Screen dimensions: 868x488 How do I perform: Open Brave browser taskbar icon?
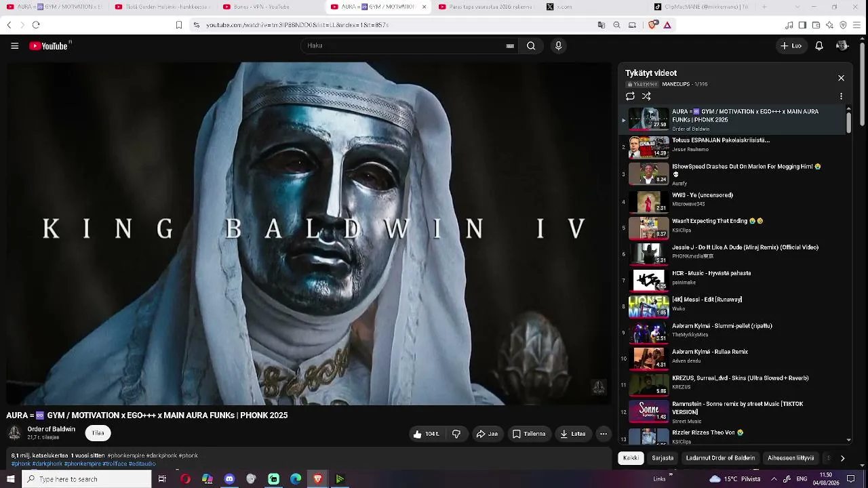(x=318, y=479)
